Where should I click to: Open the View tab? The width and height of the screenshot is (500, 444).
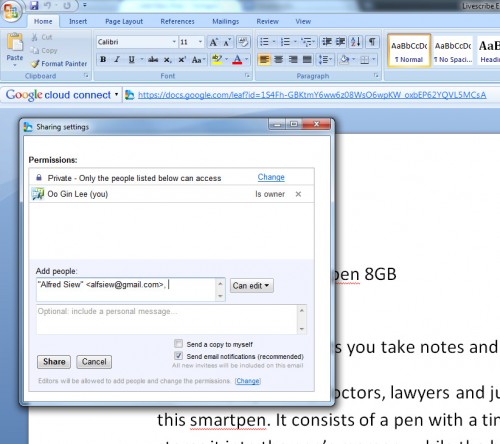[x=303, y=21]
